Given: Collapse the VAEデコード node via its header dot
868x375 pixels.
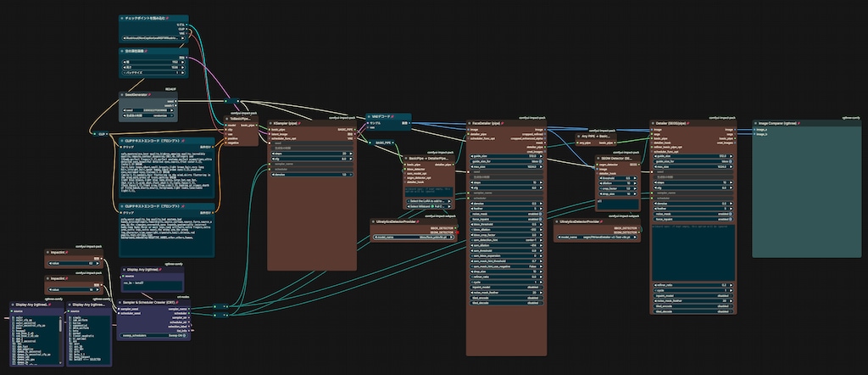Looking at the screenshot, I should coord(370,117).
